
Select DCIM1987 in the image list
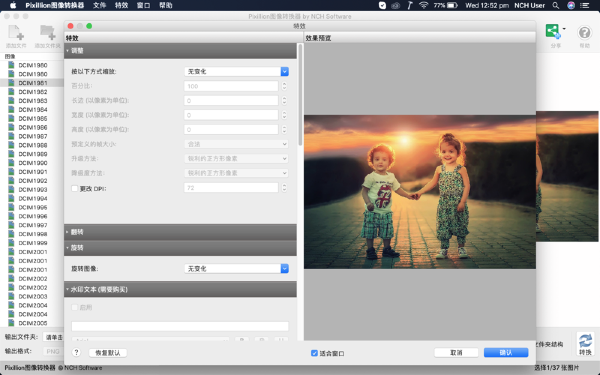pos(33,136)
